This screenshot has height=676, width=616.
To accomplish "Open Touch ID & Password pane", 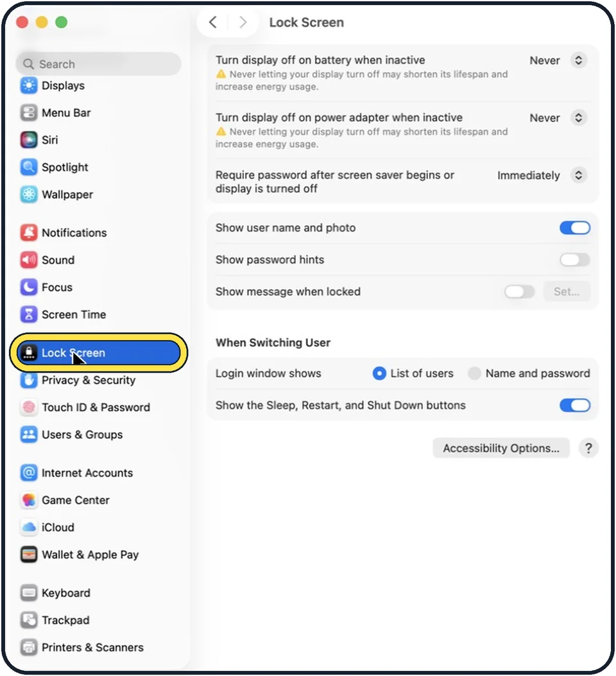I will pos(99,407).
